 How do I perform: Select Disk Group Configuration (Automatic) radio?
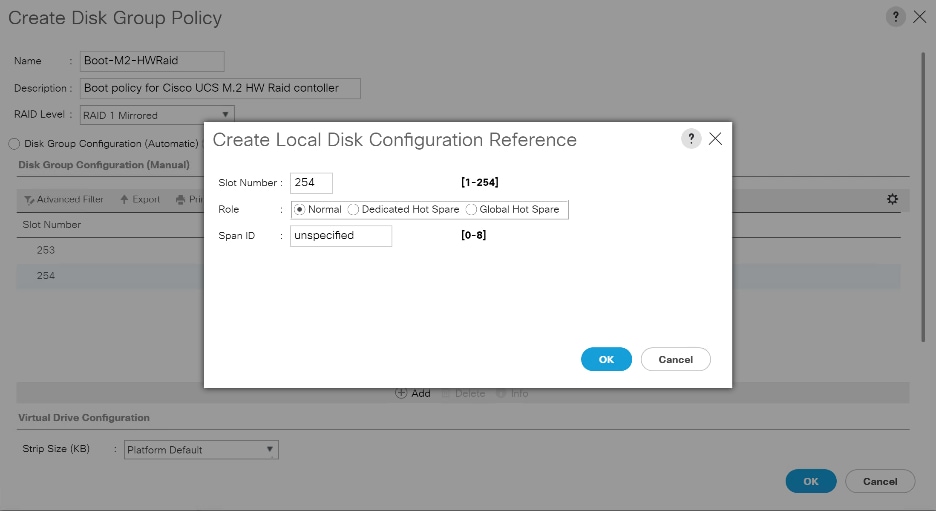(x=14, y=144)
